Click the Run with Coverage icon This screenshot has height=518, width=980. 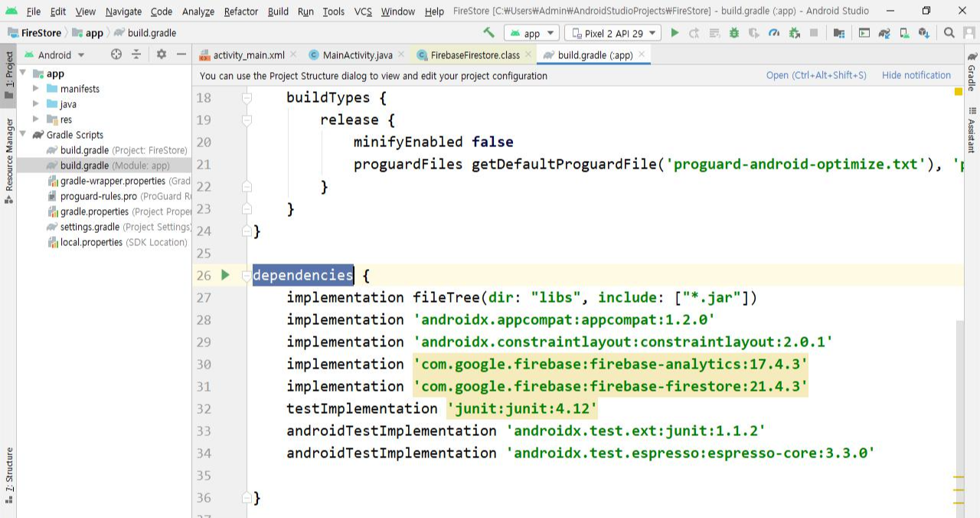(753, 33)
